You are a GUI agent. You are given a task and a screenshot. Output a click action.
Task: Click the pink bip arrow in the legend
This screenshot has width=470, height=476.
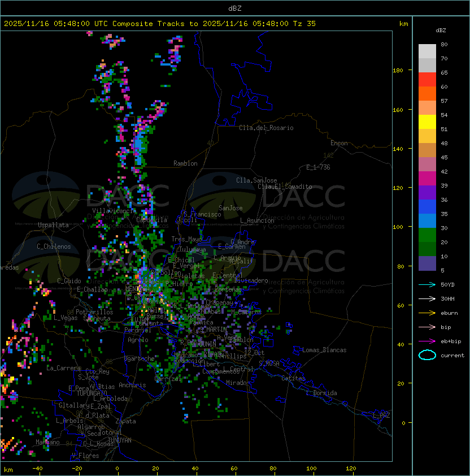[x=427, y=327]
